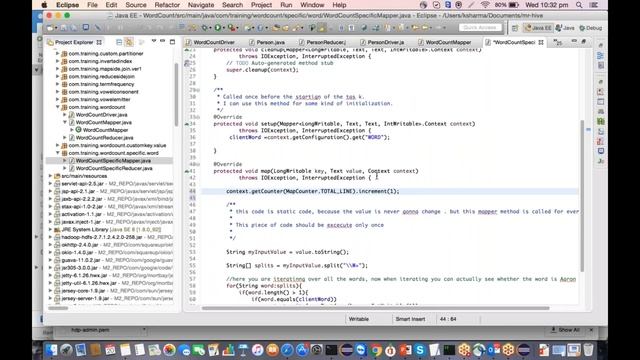Select WordCountReducer.java in tree
This screenshot has height=360, width=640.
[104, 138]
